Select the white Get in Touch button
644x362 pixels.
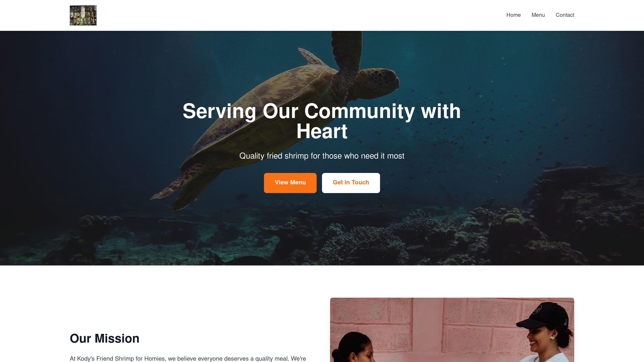[x=351, y=183]
